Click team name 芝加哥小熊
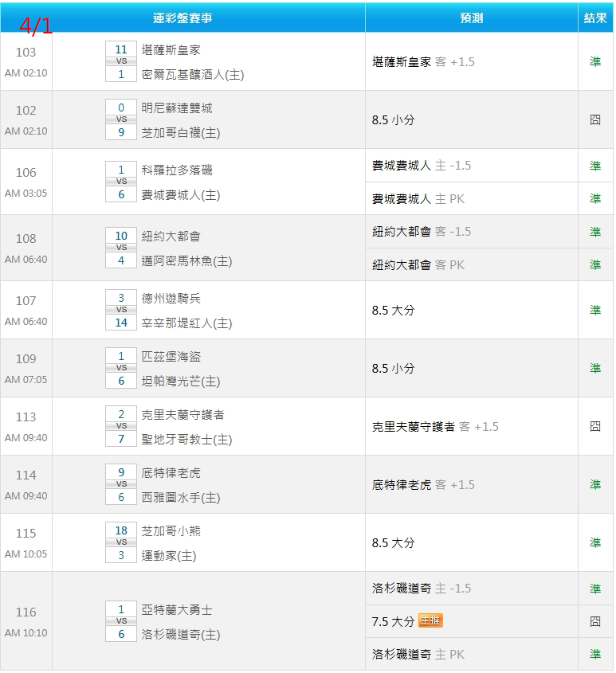 (171, 531)
